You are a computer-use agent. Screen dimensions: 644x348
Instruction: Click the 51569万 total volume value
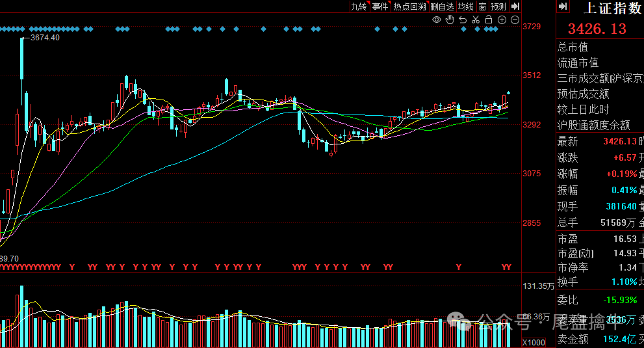coord(619,222)
